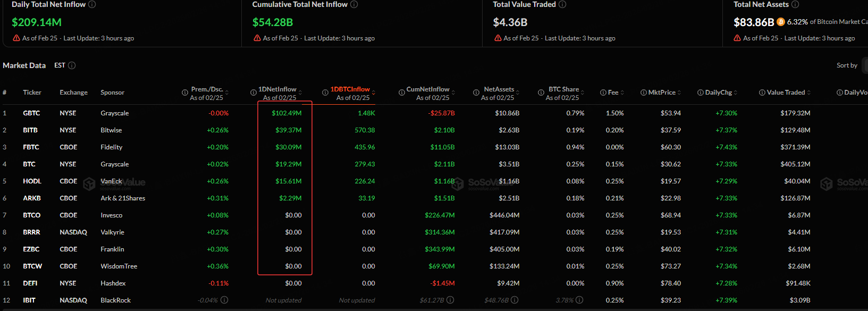Click DEFI's 0.90% fee cell
This screenshot has width=868, height=311.
(615, 283)
